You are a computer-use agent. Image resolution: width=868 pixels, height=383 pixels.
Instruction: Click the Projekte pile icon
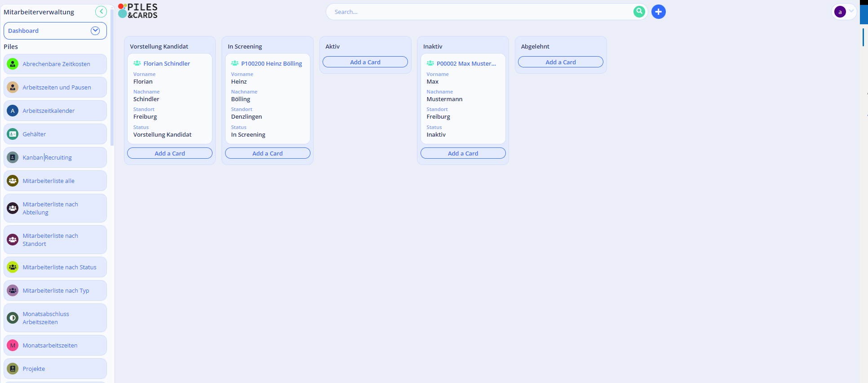[x=13, y=369]
